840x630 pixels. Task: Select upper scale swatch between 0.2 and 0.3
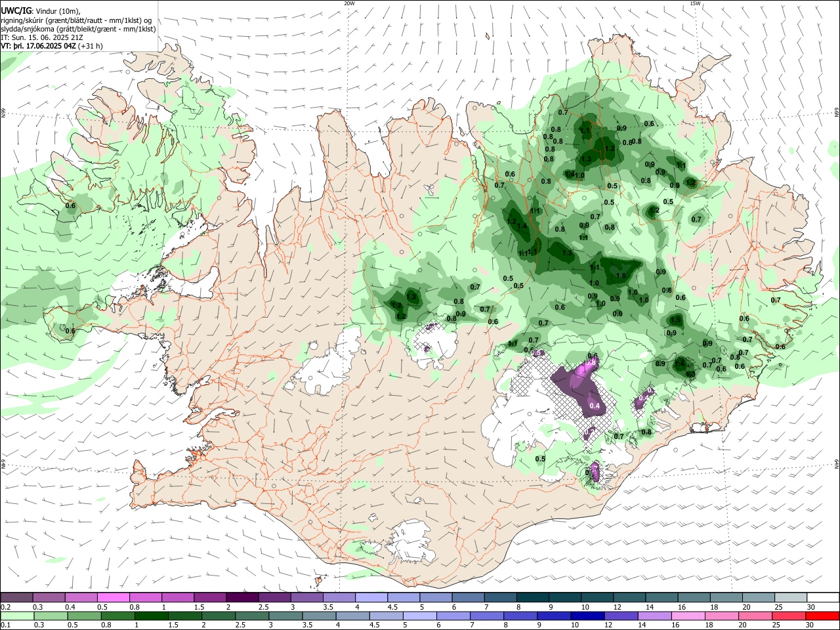[x=16, y=598]
